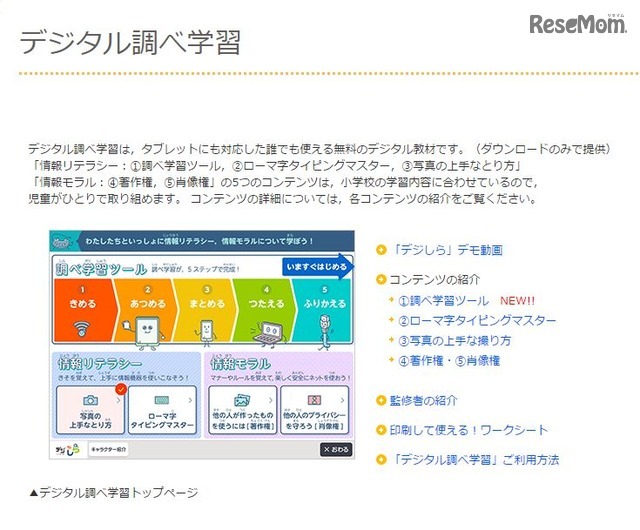640x530 pixels.
Task: Click the portrait icon in 肖像権 card
Action: tap(314, 400)
